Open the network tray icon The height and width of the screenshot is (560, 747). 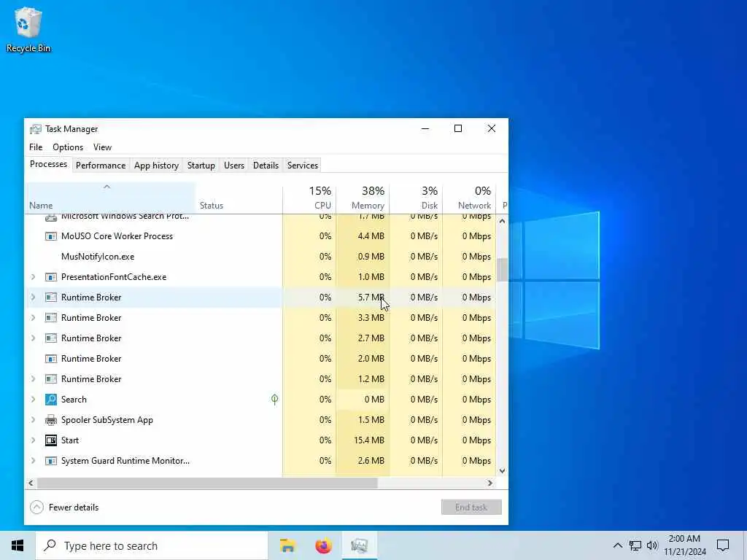[x=635, y=545]
